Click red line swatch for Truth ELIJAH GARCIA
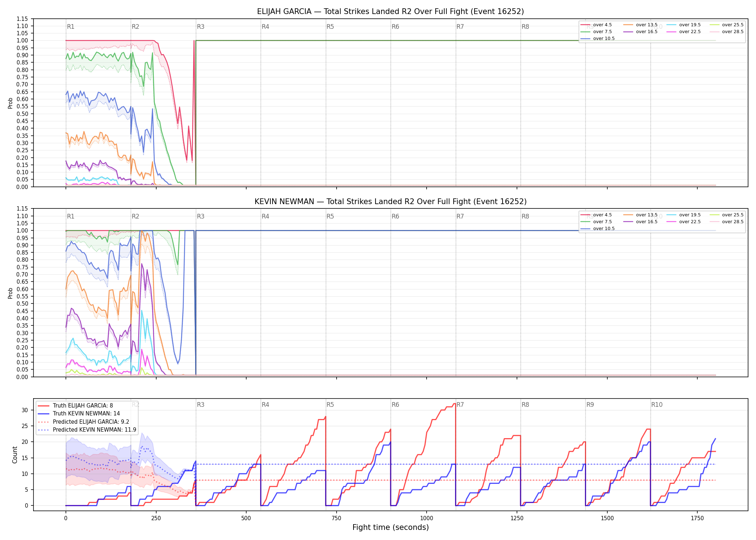Screen dimensions: 756x540 (44, 406)
